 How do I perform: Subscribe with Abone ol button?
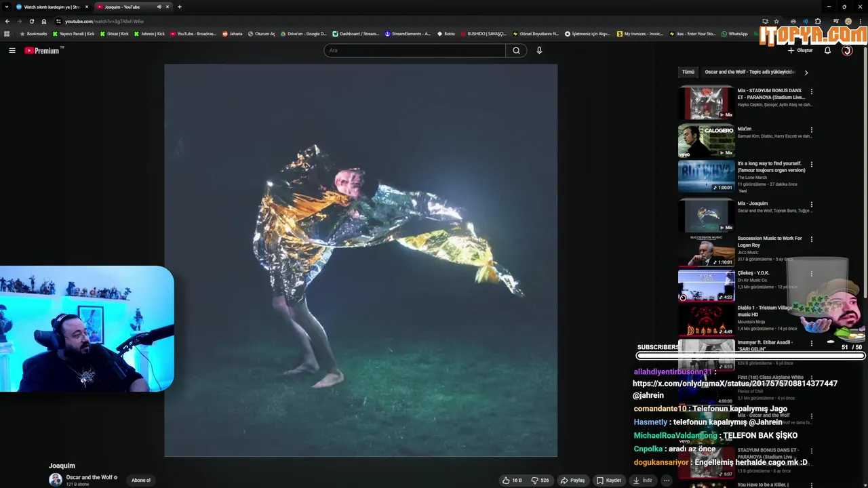coord(141,480)
